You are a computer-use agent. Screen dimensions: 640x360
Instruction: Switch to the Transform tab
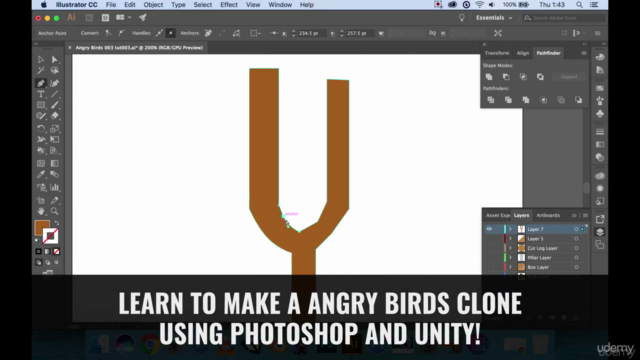coord(497,53)
